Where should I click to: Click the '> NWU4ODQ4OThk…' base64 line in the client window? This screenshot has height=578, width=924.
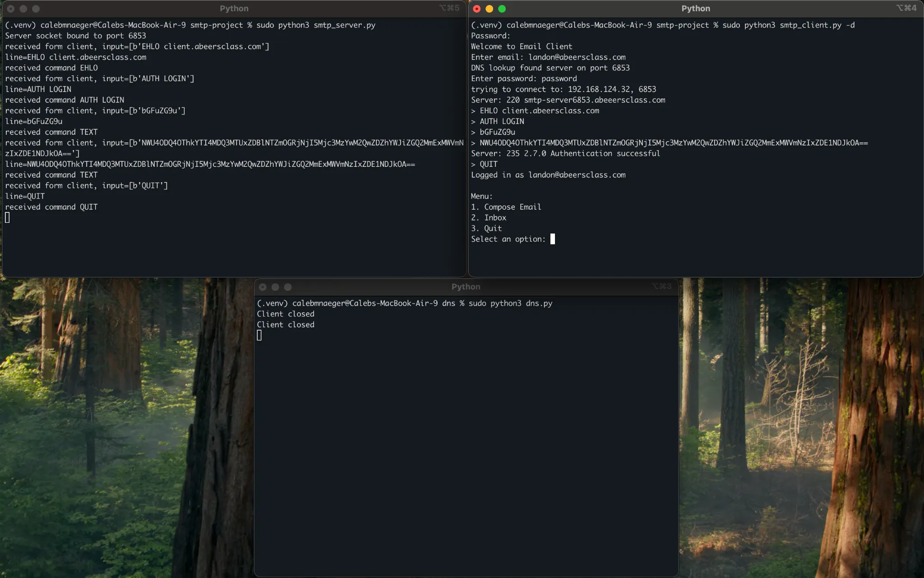coord(670,143)
